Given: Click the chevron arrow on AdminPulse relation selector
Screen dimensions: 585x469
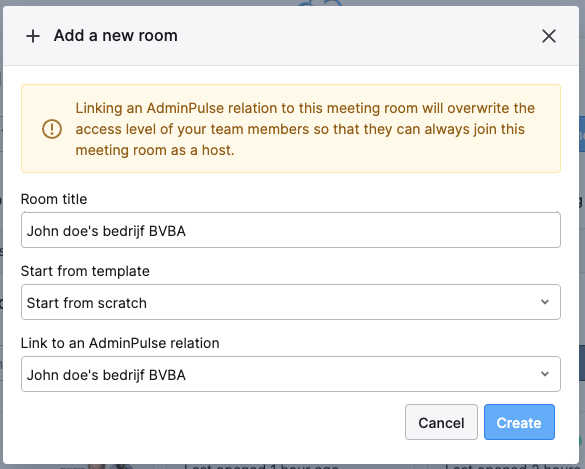Looking at the screenshot, I should click(x=545, y=374).
